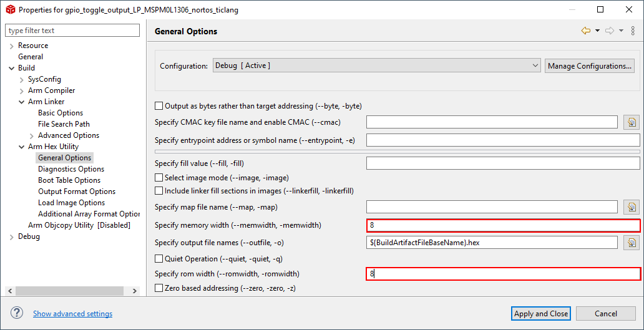
Task: Click the forward navigation arrow icon
Action: pyautogui.click(x=610, y=31)
